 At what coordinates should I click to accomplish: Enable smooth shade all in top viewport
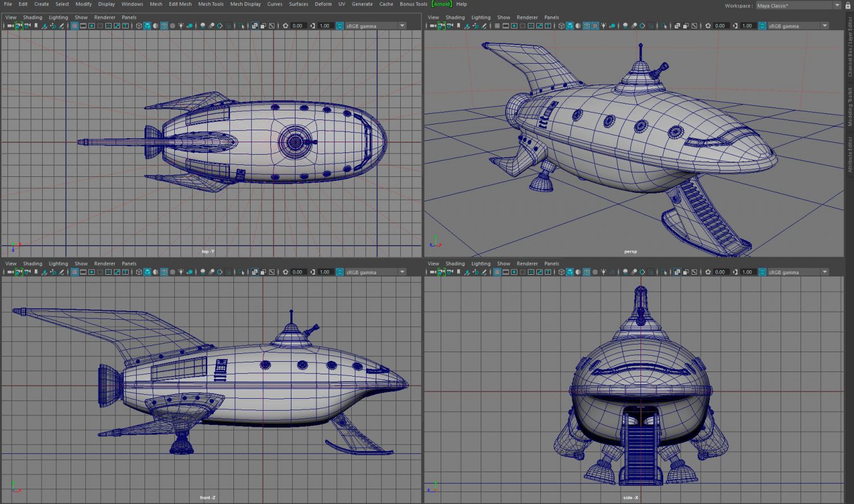click(147, 26)
